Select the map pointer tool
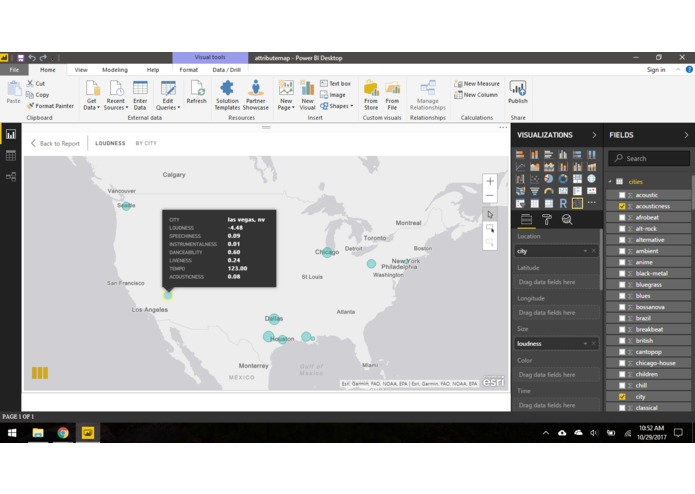Viewport: 695px width, 494px height. click(490, 214)
